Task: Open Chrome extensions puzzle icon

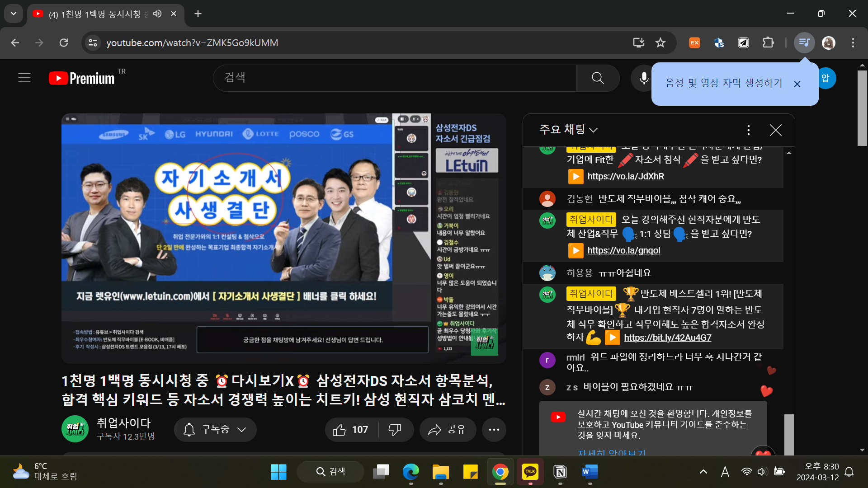Action: pyautogui.click(x=768, y=43)
